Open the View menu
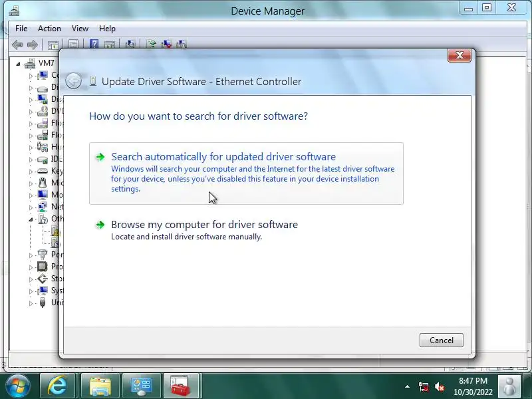Viewport: 532px width, 399px height. tap(80, 29)
